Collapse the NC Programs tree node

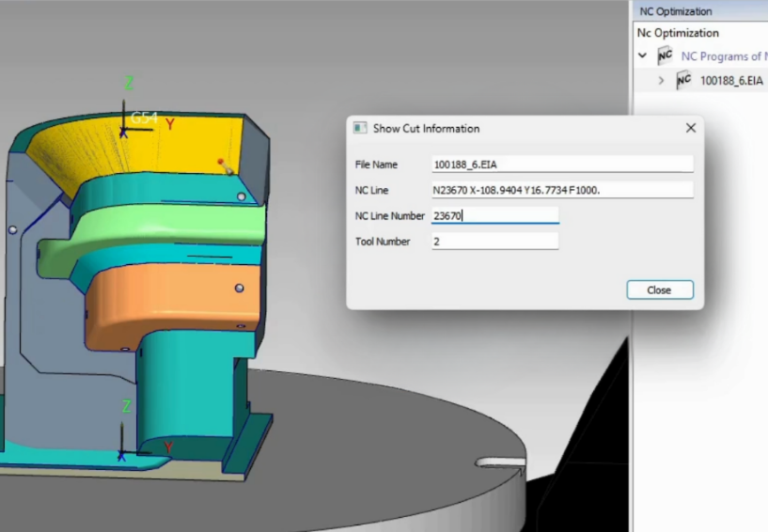coord(643,56)
